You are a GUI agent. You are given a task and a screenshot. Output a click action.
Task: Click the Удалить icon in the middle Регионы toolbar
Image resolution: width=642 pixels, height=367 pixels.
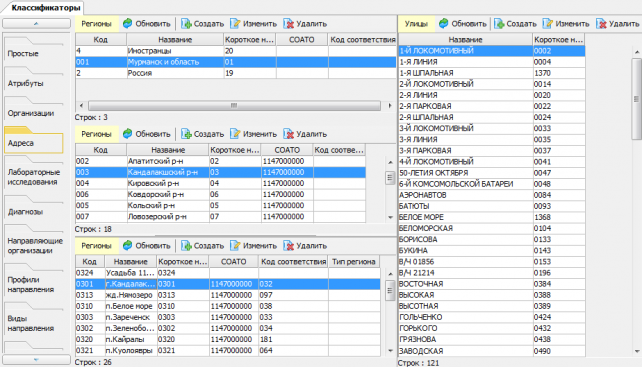click(x=289, y=134)
